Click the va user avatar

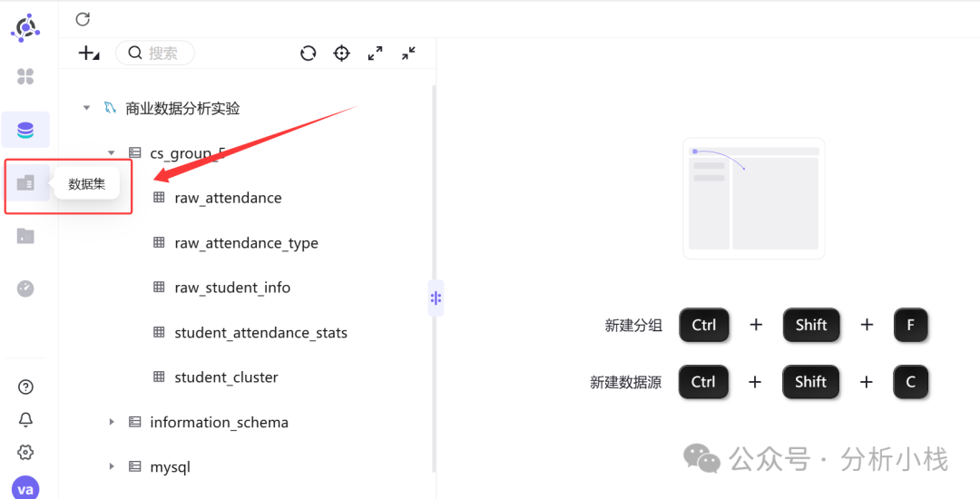(x=25, y=488)
